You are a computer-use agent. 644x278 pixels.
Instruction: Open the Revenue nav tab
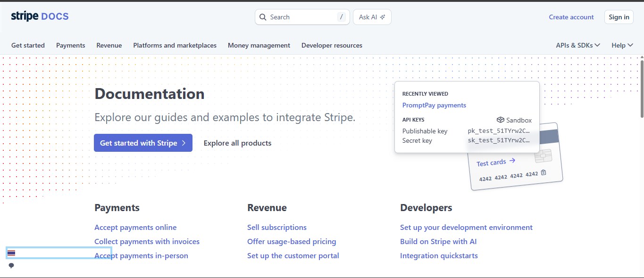pos(109,45)
